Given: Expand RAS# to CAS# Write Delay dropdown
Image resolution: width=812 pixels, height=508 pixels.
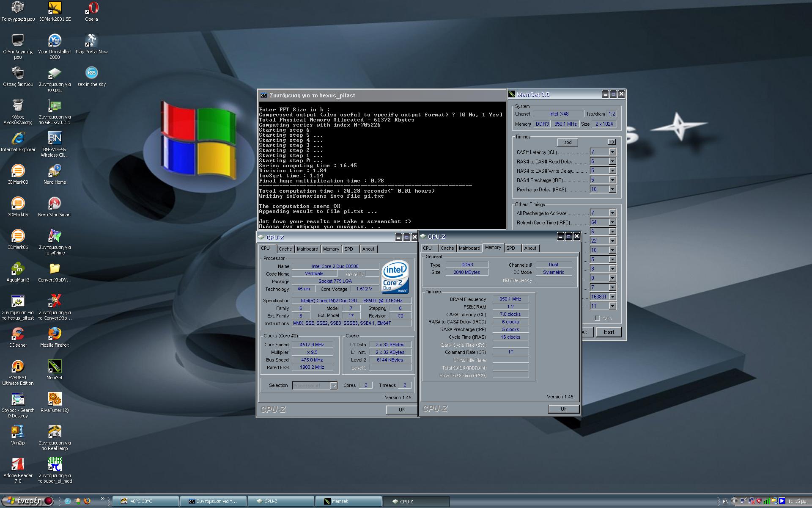Looking at the screenshot, I should [612, 171].
